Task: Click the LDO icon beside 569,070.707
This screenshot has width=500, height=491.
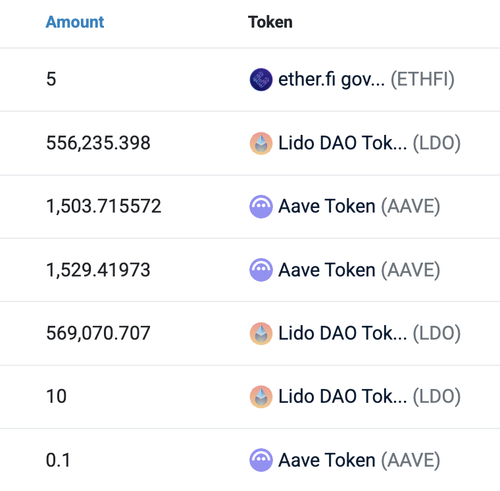Action: pyautogui.click(x=261, y=333)
